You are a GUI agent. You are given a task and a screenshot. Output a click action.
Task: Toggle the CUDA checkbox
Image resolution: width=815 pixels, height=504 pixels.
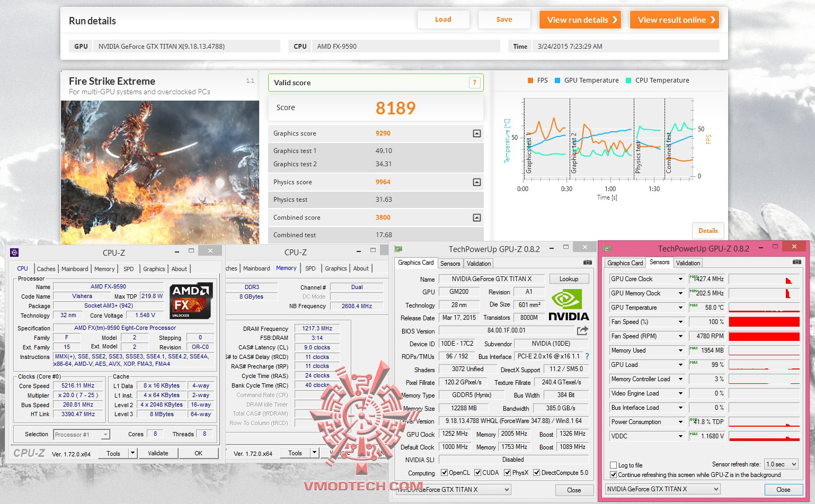[478, 473]
